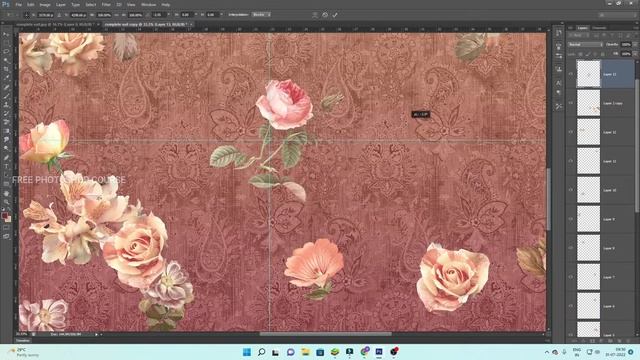Toggle Layer 9 visibility eye
The image size is (640, 360).
(x=571, y=219)
